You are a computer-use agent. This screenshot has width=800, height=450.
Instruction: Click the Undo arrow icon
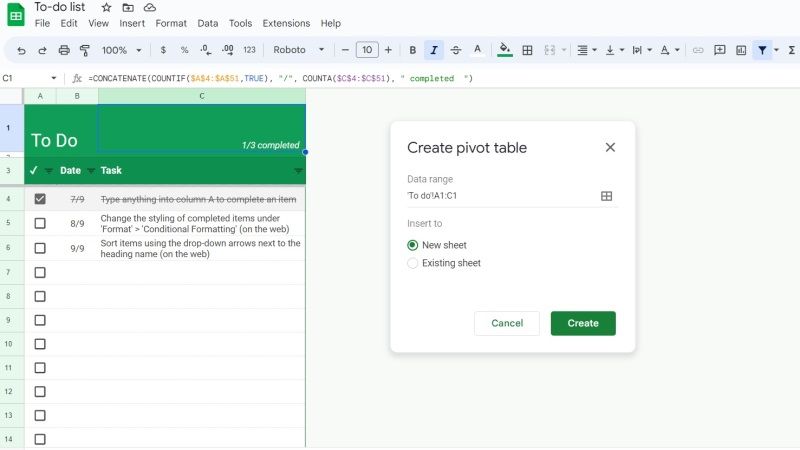pos(21,50)
